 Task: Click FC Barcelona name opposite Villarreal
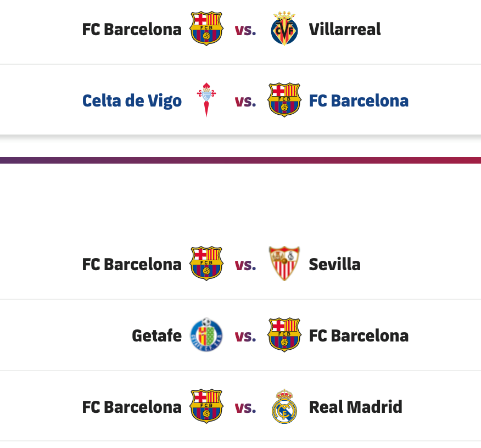pyautogui.click(x=132, y=30)
